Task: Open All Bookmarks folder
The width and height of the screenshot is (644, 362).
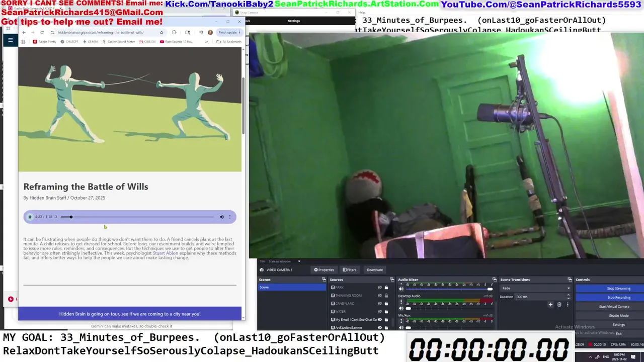Action: point(229,42)
